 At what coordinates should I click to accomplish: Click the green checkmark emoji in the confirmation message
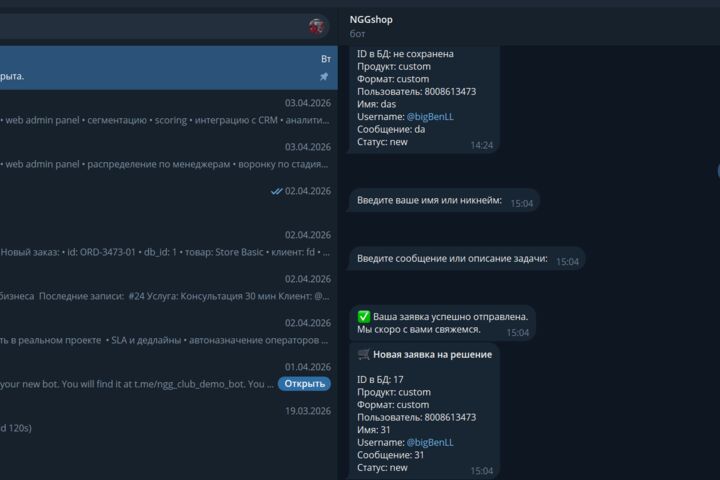[x=364, y=316]
